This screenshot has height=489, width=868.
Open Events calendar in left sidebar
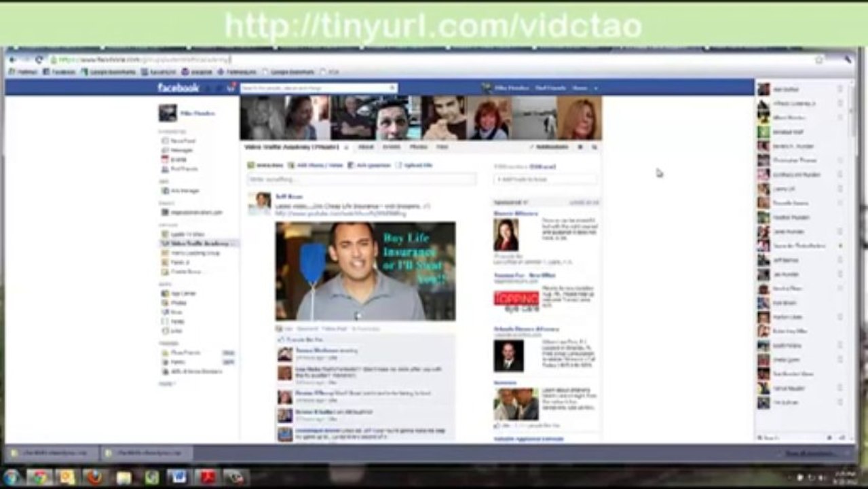coord(174,160)
